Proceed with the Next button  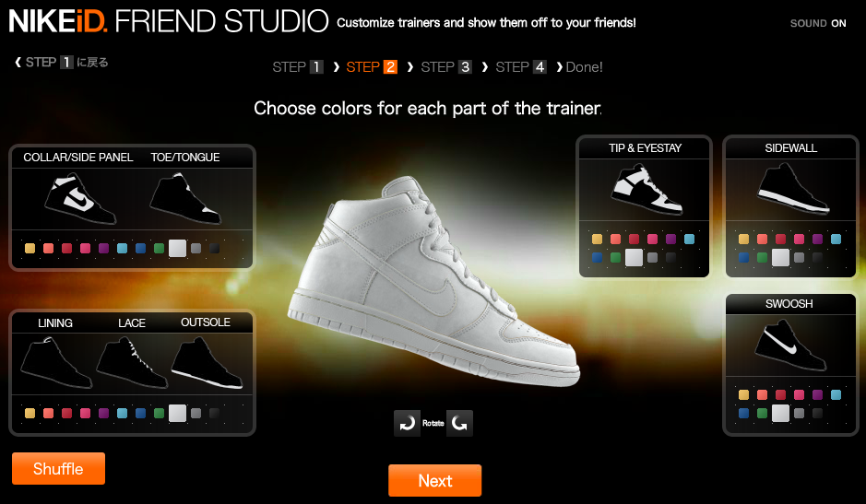pyautogui.click(x=435, y=480)
